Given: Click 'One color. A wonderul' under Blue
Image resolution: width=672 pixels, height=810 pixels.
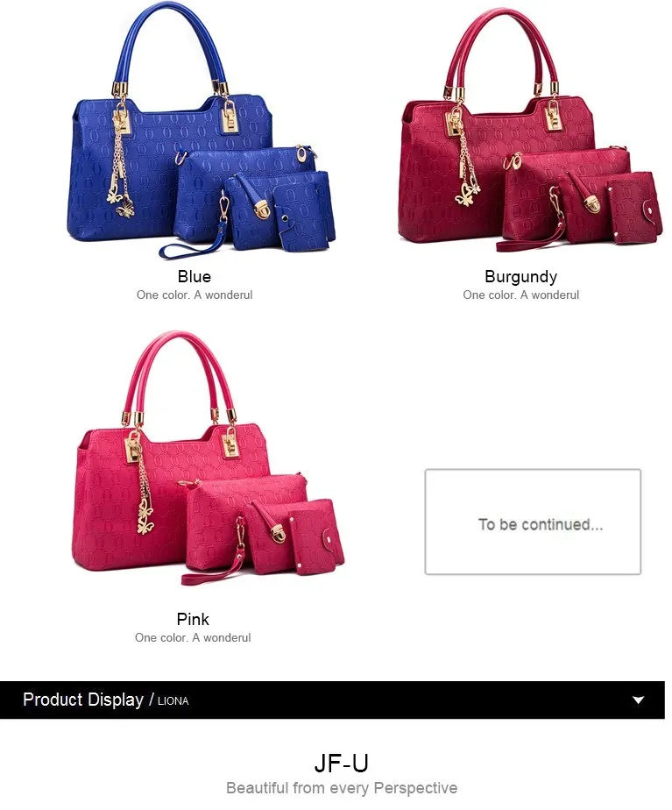Looking at the screenshot, I should tap(195, 295).
